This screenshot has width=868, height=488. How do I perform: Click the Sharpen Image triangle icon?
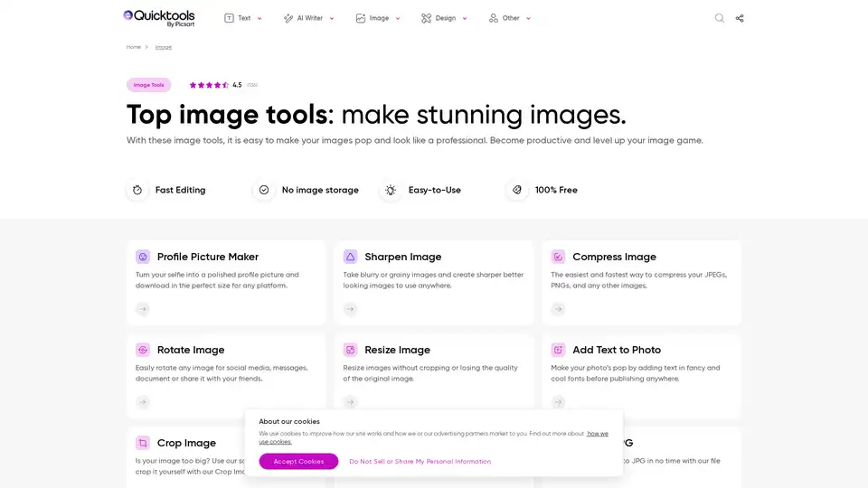coord(351,257)
